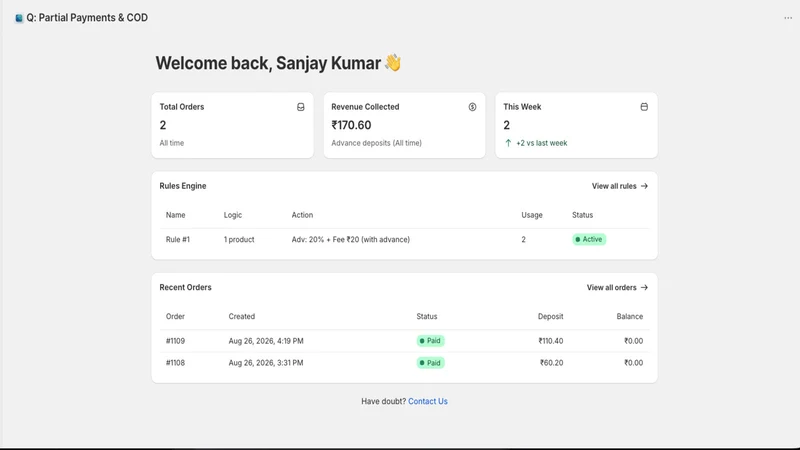Click the Contact Us link
800x450 pixels.
[x=428, y=402]
